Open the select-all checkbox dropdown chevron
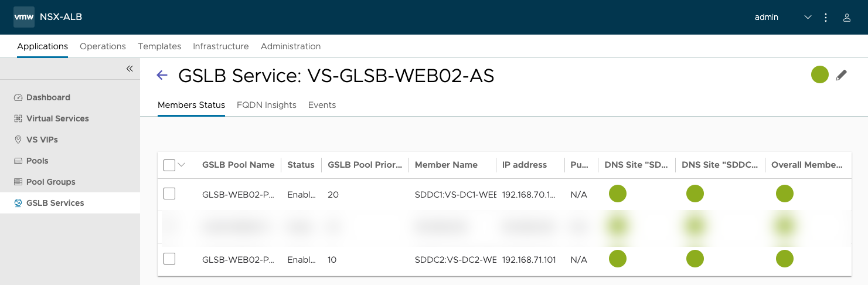868x285 pixels. coord(181,165)
